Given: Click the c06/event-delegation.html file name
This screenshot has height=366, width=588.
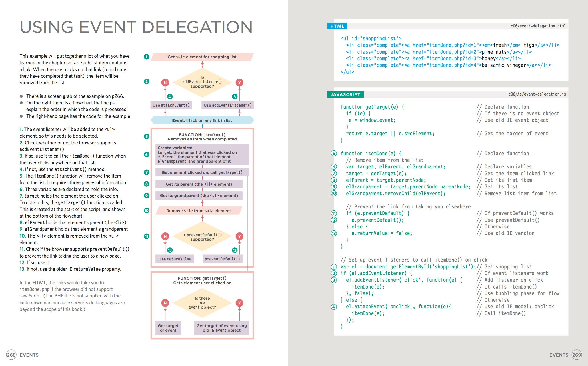Looking at the screenshot, I should pos(538,26).
